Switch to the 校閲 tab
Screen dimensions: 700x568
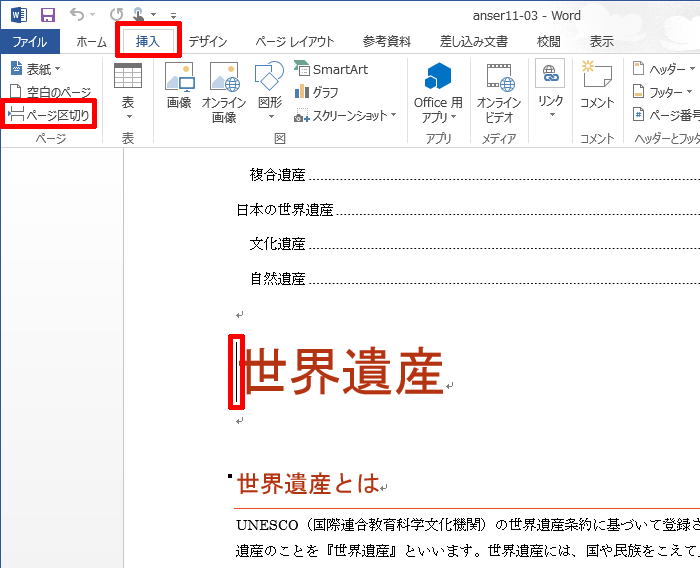coord(549,42)
